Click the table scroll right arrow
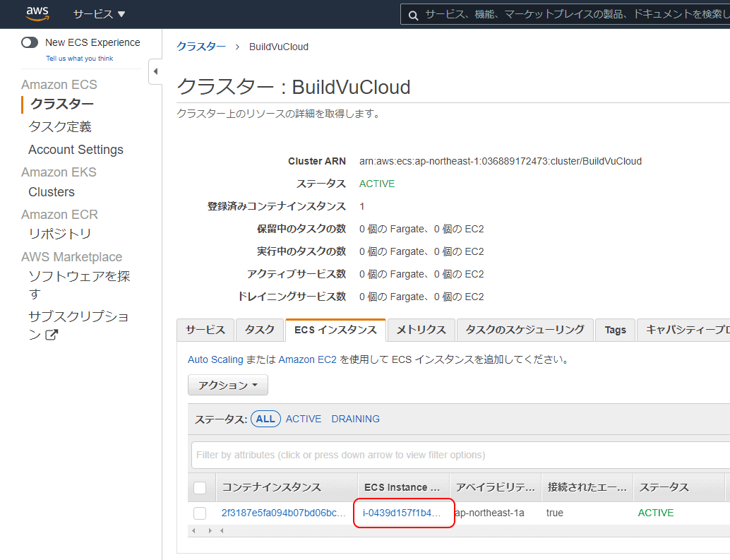This screenshot has width=730, height=560. (210, 530)
